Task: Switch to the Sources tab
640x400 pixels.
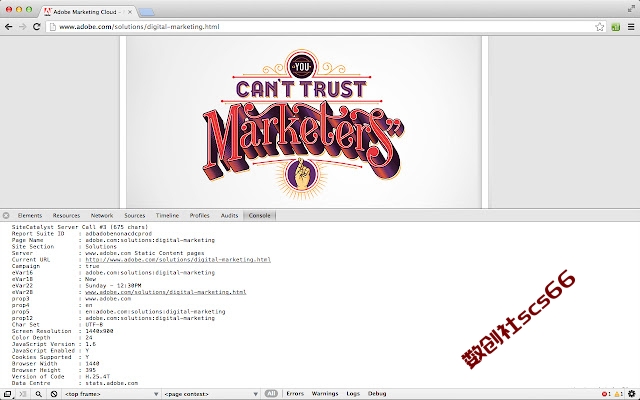Action: click(135, 216)
